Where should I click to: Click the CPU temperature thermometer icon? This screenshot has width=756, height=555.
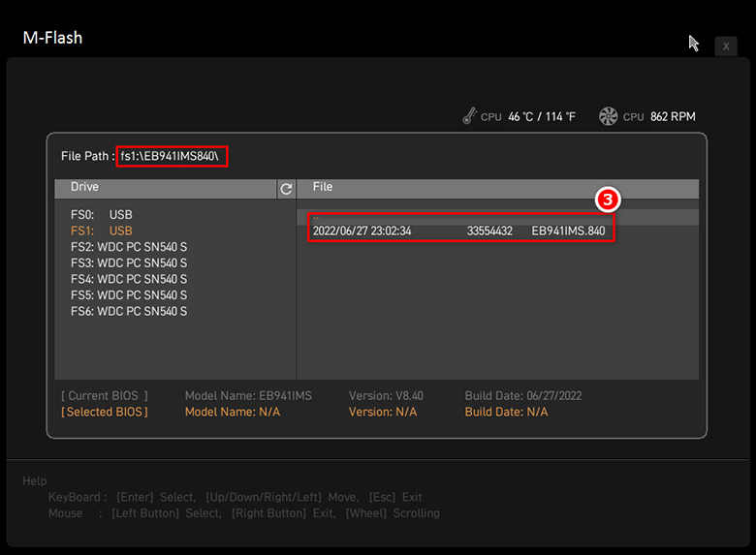pos(469,116)
